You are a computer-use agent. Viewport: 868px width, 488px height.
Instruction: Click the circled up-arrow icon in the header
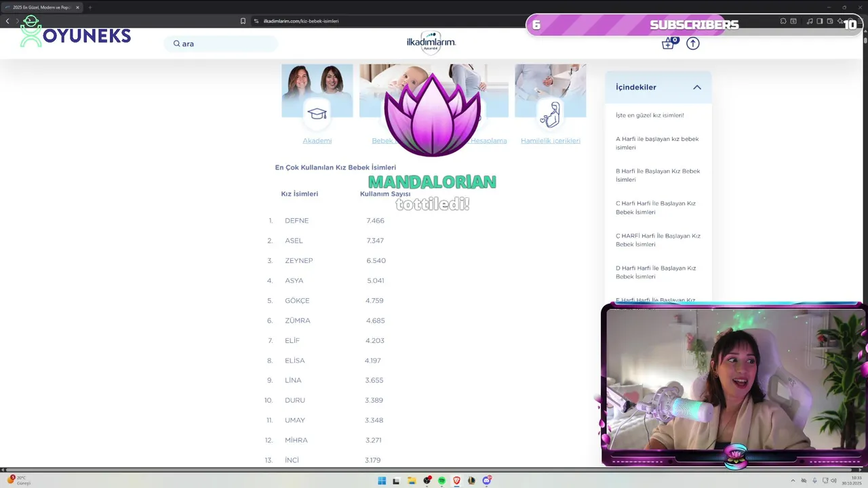coord(692,43)
